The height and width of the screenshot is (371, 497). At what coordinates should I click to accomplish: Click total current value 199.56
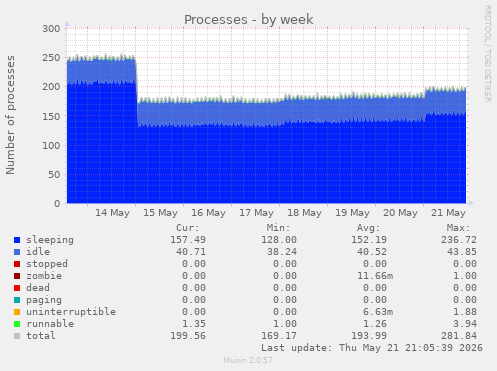coord(188,336)
